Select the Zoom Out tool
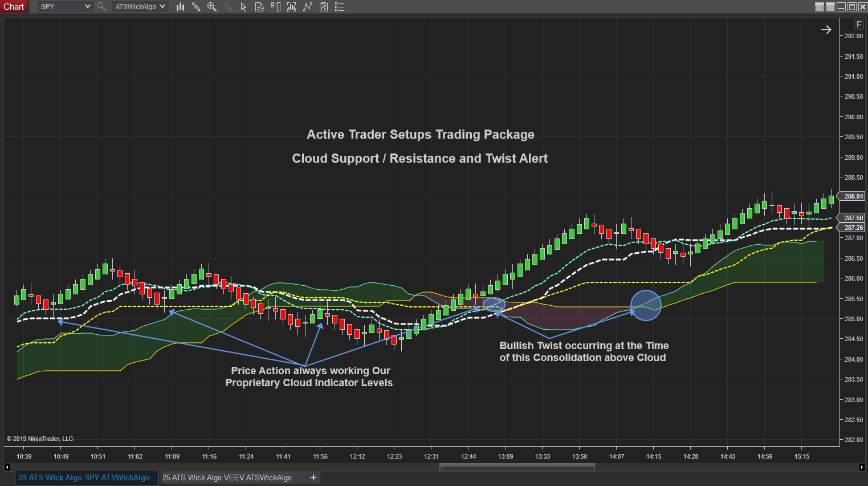 click(x=227, y=6)
